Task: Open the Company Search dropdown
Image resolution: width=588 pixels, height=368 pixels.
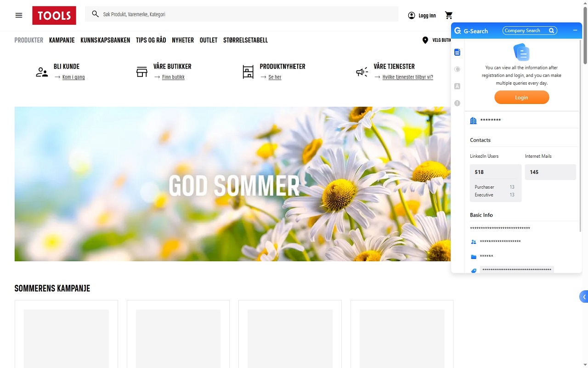Action: [x=529, y=30]
